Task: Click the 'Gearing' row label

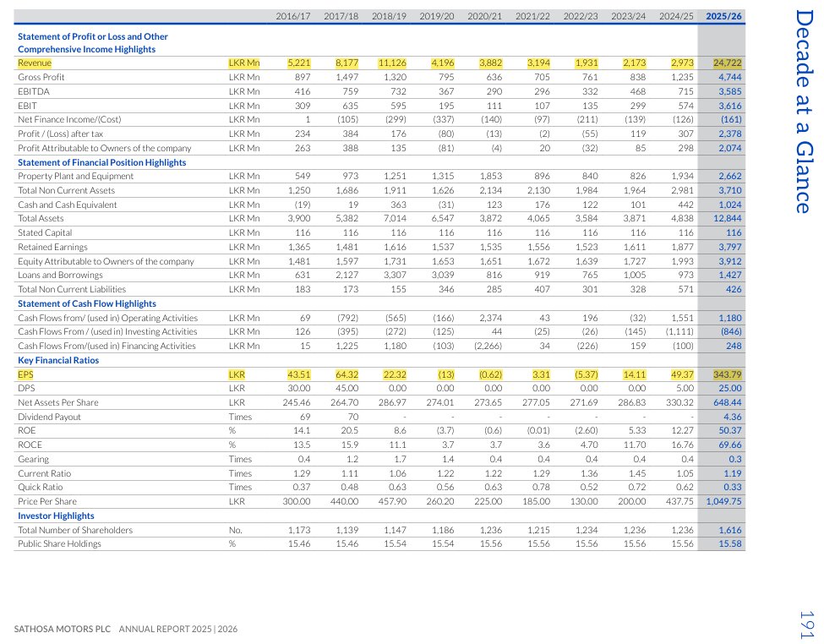Action: click(33, 459)
